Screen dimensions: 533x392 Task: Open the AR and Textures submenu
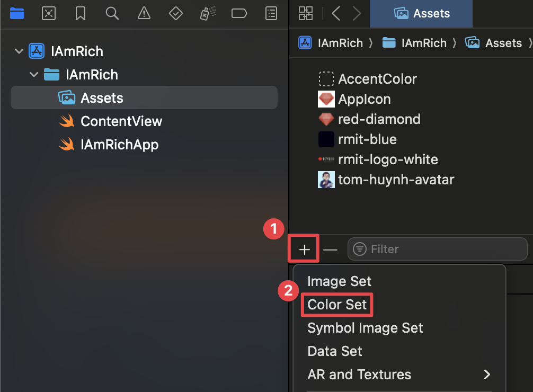(359, 375)
